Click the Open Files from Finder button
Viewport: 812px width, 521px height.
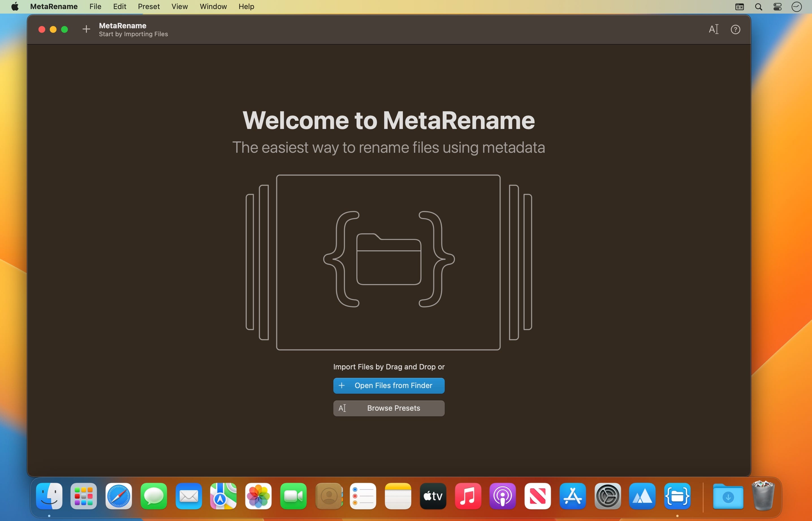[388, 386]
